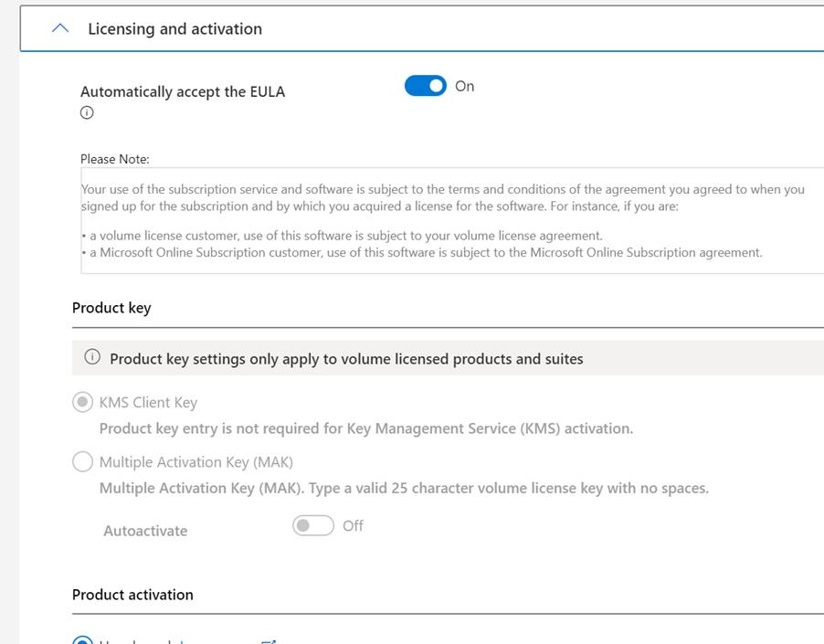This screenshot has width=824, height=644.
Task: Click the empty MAK radio button circle
Action: point(81,461)
